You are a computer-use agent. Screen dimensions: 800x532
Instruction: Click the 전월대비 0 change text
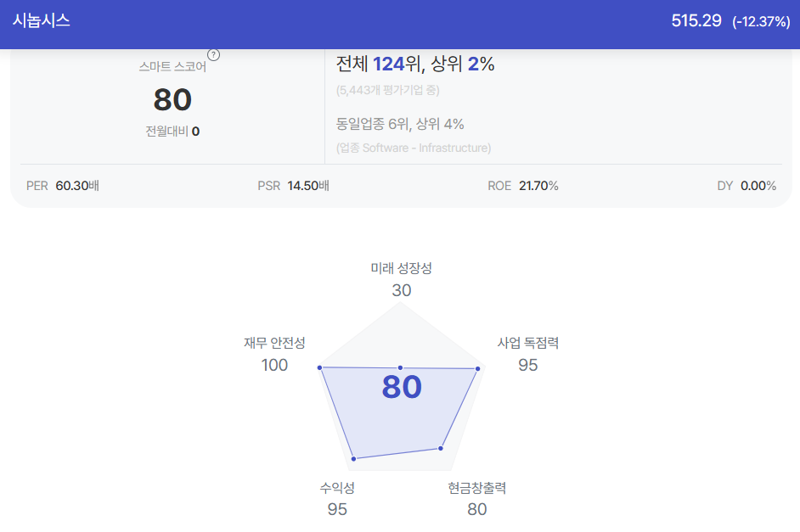pyautogui.click(x=172, y=132)
